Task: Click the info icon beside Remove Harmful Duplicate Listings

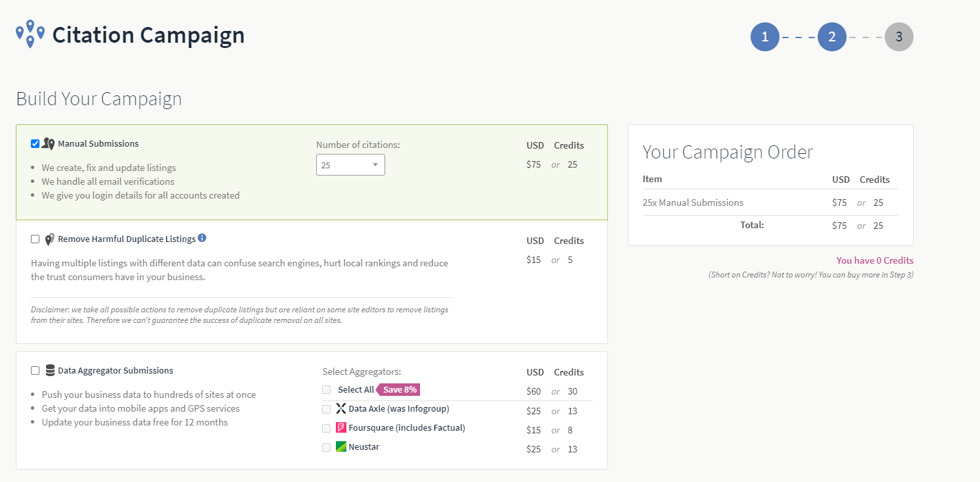Action: tap(202, 238)
